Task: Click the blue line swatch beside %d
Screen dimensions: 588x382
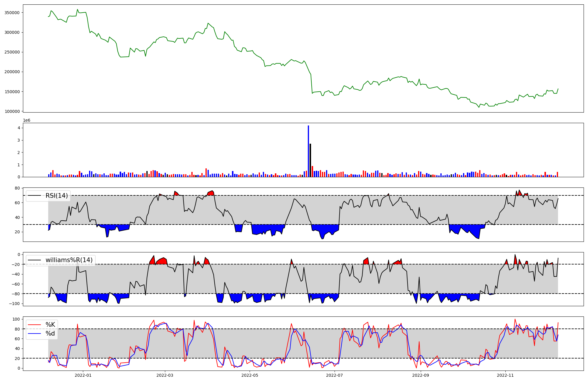Action: click(34, 334)
